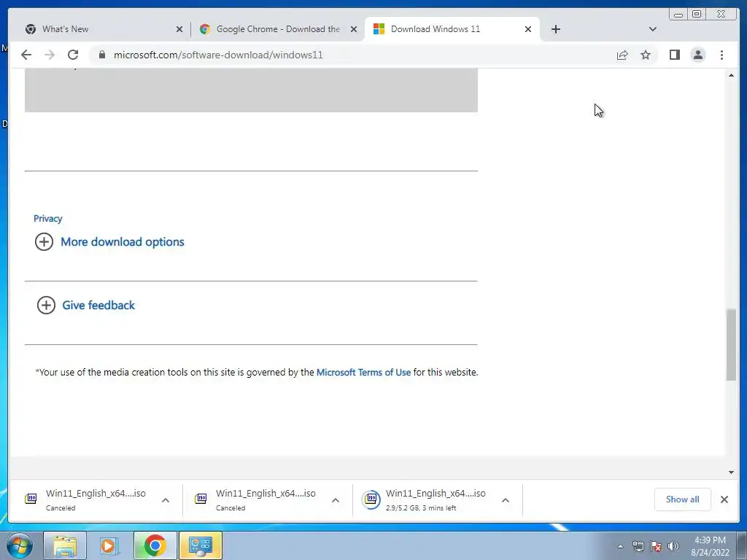The image size is (747, 560).
Task: Click volume speaker tray icon
Action: click(673, 546)
